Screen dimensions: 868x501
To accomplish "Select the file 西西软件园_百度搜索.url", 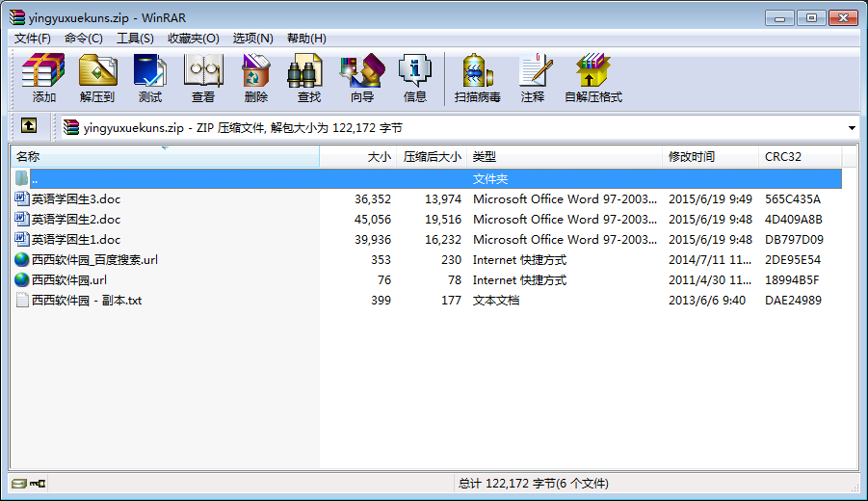I will pos(94,259).
